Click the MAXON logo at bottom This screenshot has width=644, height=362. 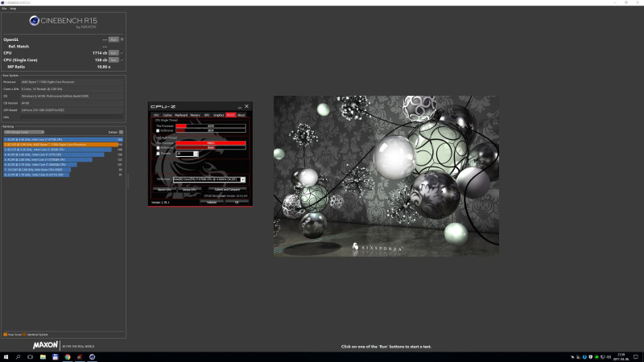(46, 345)
